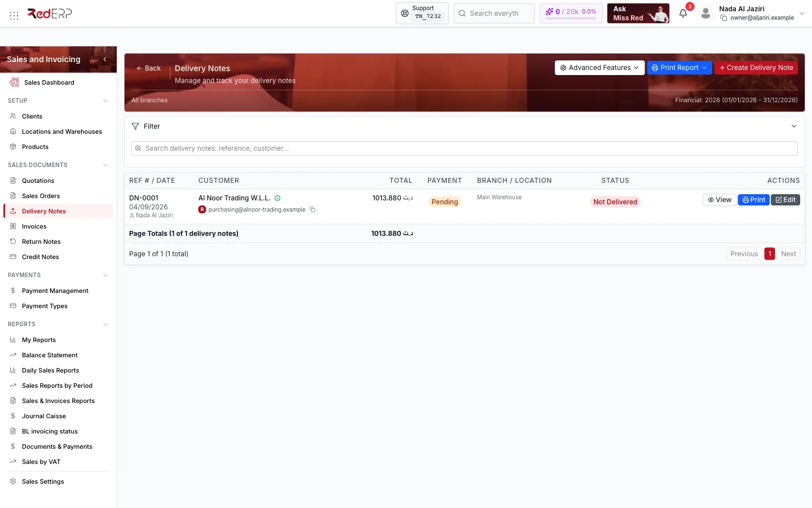Click the Balance Statement trend icon
Image resolution: width=812 pixels, height=508 pixels.
pos(13,355)
